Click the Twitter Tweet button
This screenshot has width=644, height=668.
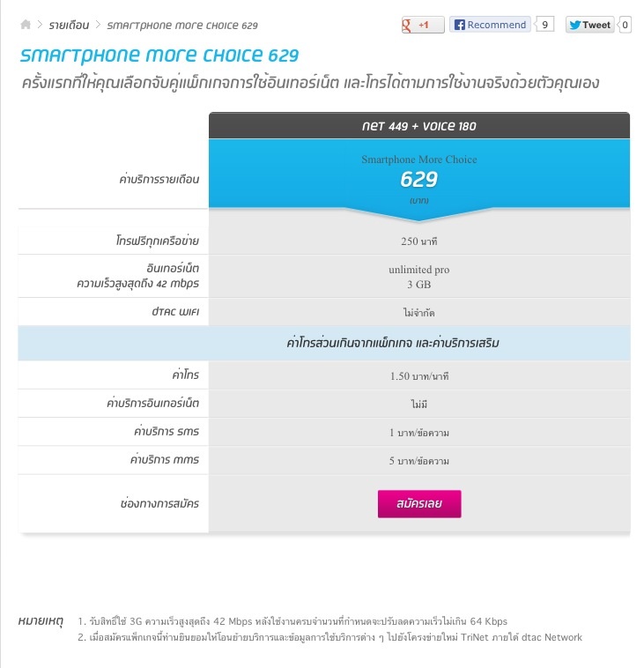click(589, 25)
